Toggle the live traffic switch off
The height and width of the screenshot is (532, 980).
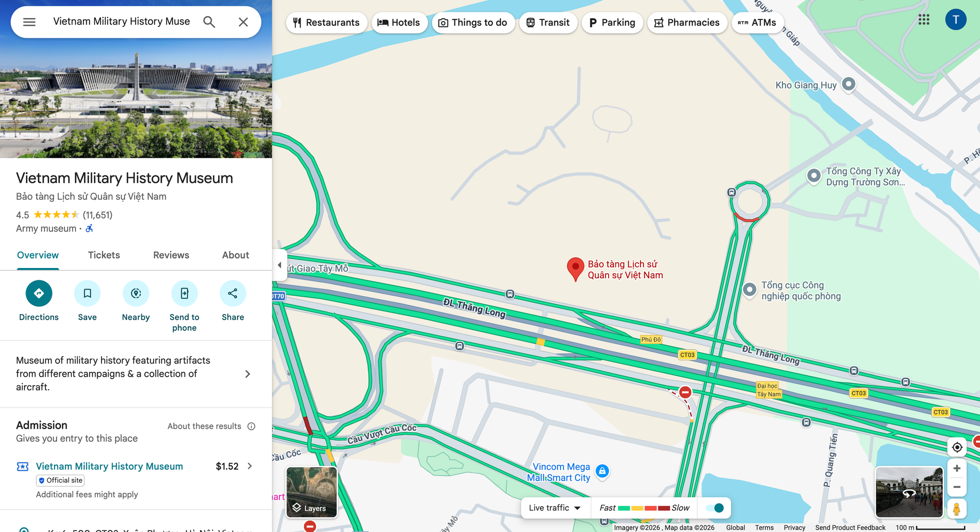click(x=715, y=508)
